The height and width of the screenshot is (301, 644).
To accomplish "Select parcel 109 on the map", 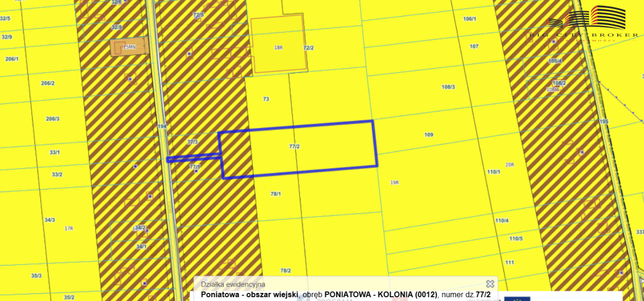I will 428,134.
